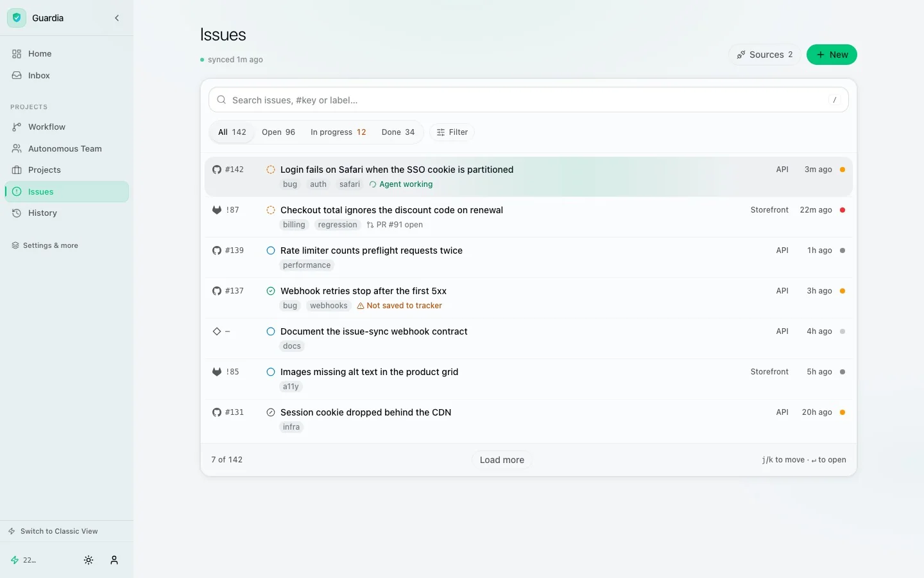Open the Inbox page
924x578 pixels.
(67, 76)
